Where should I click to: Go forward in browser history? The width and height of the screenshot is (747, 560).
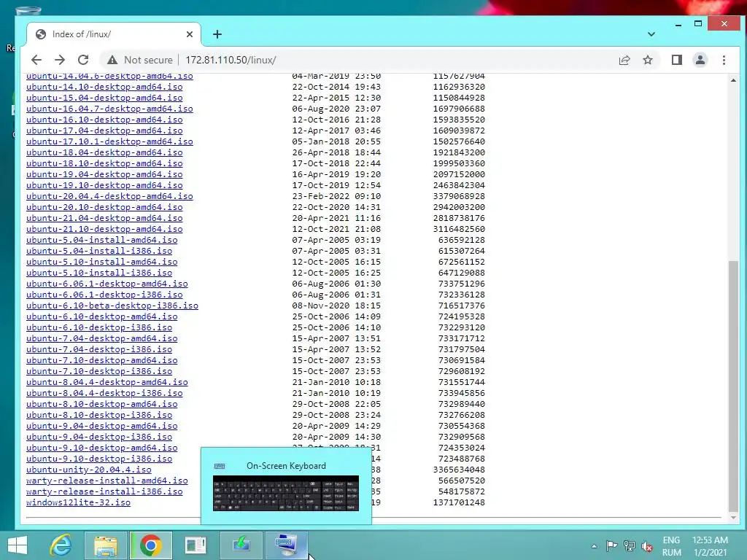[60, 60]
